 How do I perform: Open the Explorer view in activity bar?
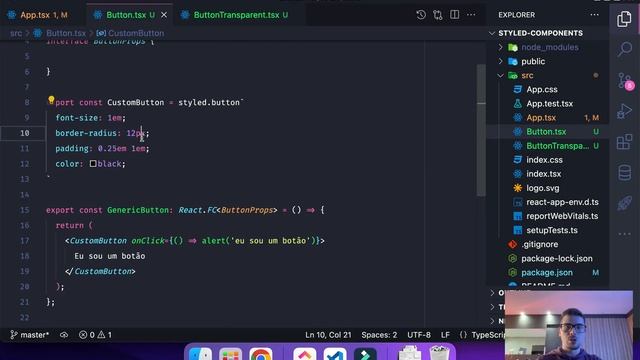(624, 19)
